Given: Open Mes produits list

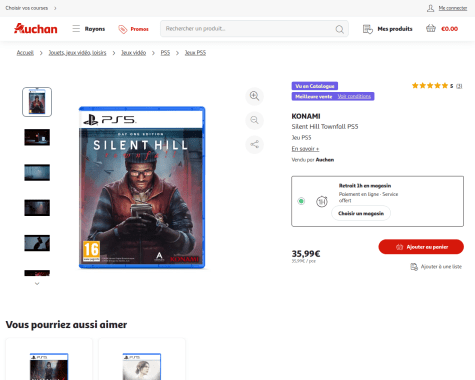Looking at the screenshot, I should 387,29.
